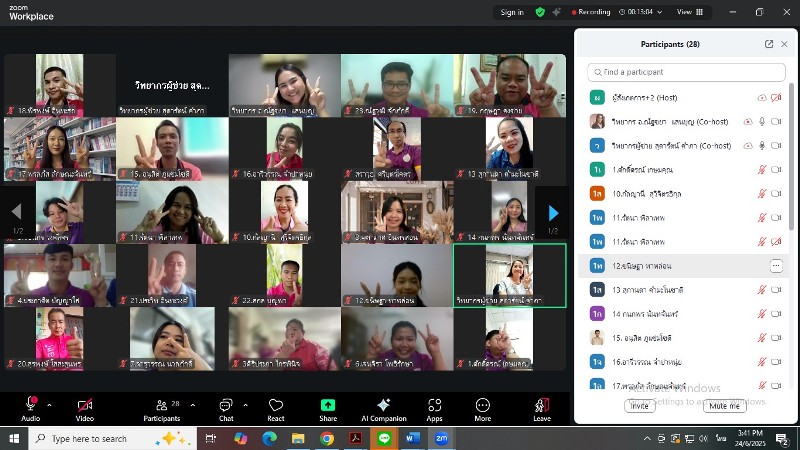Select the video tile labeled 20
The image size is (800, 450).
[60, 339]
